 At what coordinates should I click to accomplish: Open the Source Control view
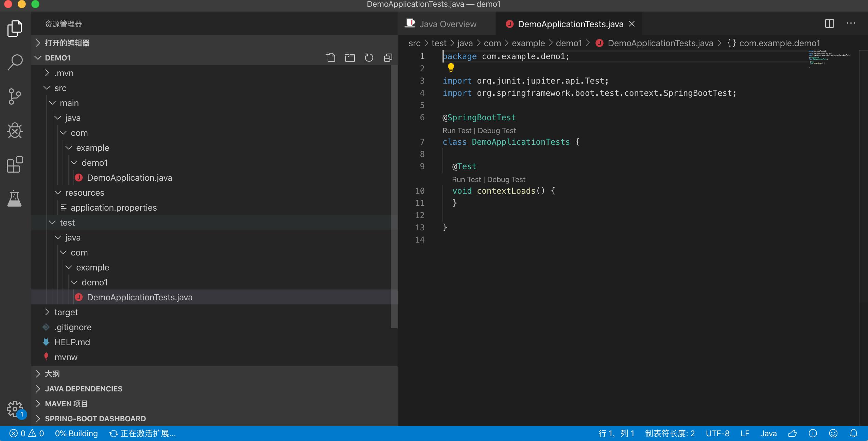pos(15,96)
